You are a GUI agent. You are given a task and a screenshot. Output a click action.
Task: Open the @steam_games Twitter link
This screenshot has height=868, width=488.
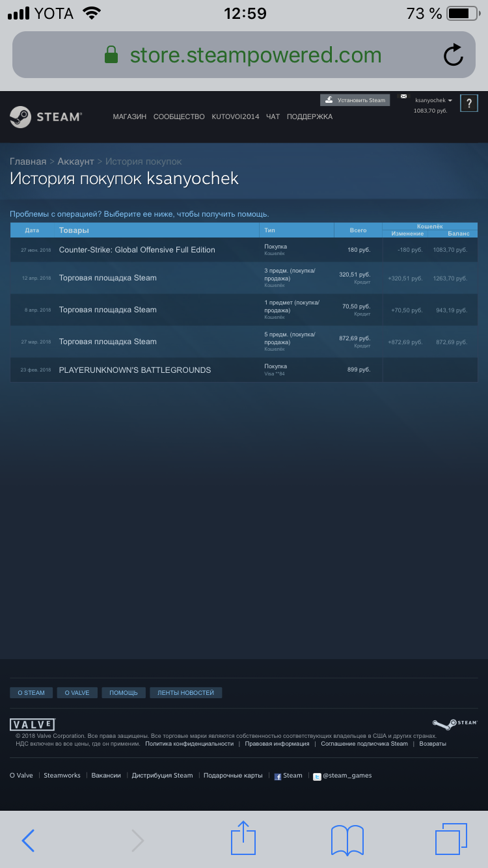tap(342, 776)
